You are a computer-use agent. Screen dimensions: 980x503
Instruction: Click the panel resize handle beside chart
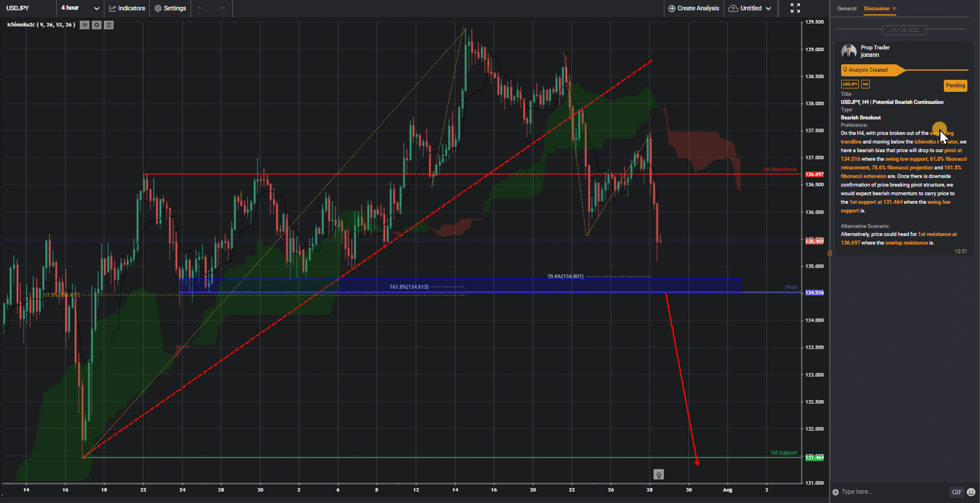[830, 253]
